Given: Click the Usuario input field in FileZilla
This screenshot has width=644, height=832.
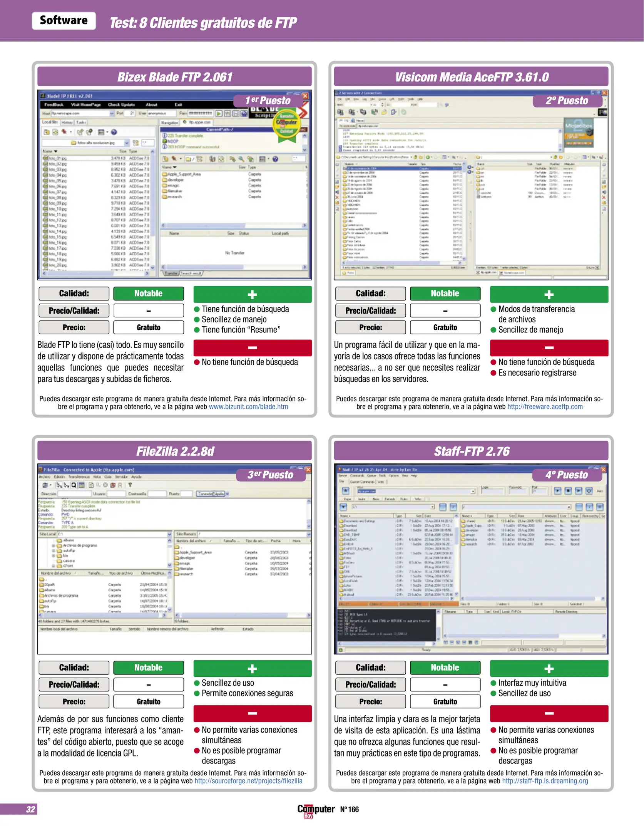Looking at the screenshot, I should click(x=116, y=494).
